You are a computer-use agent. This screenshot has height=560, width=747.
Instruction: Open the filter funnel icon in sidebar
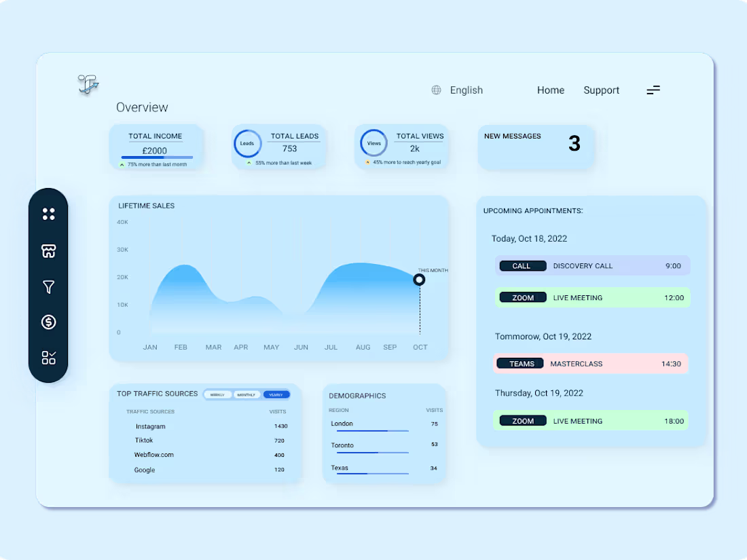[x=48, y=286]
